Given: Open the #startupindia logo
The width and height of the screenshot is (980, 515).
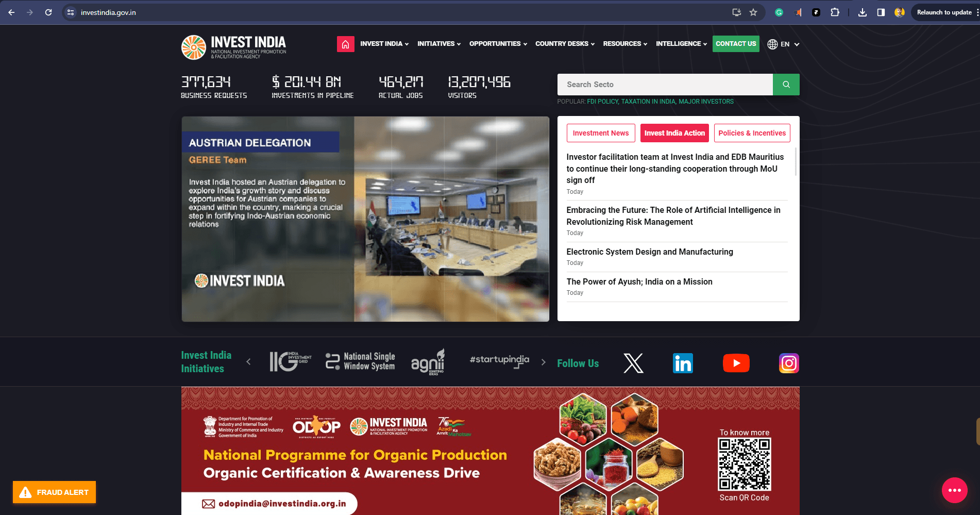Looking at the screenshot, I should pos(499,361).
